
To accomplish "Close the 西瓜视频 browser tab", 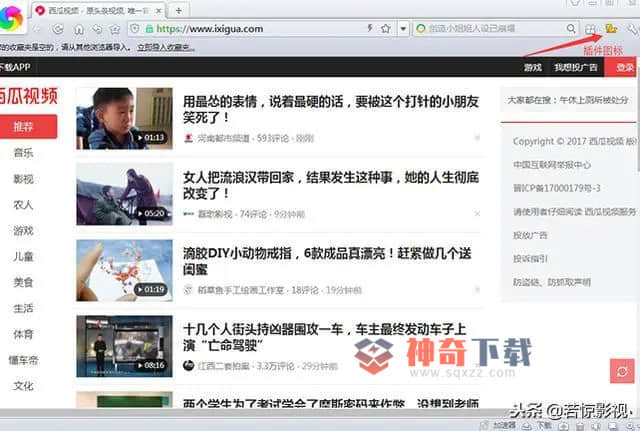I will (x=159, y=11).
